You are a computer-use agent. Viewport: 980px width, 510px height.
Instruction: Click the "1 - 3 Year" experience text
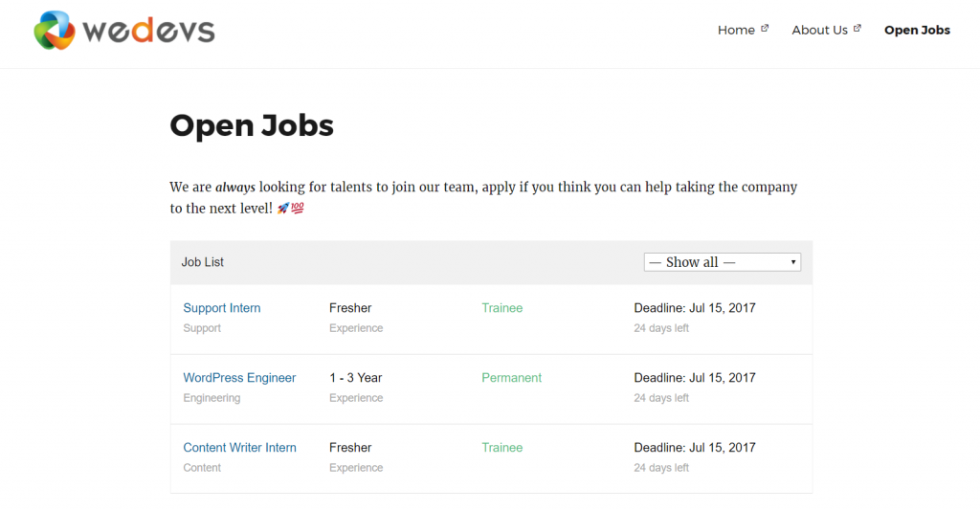(356, 378)
